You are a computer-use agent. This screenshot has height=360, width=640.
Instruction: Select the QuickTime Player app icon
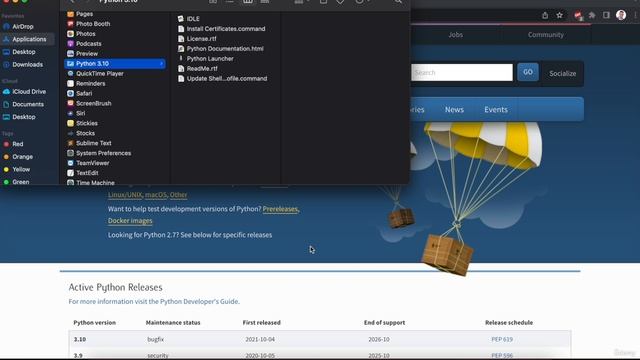pos(70,73)
